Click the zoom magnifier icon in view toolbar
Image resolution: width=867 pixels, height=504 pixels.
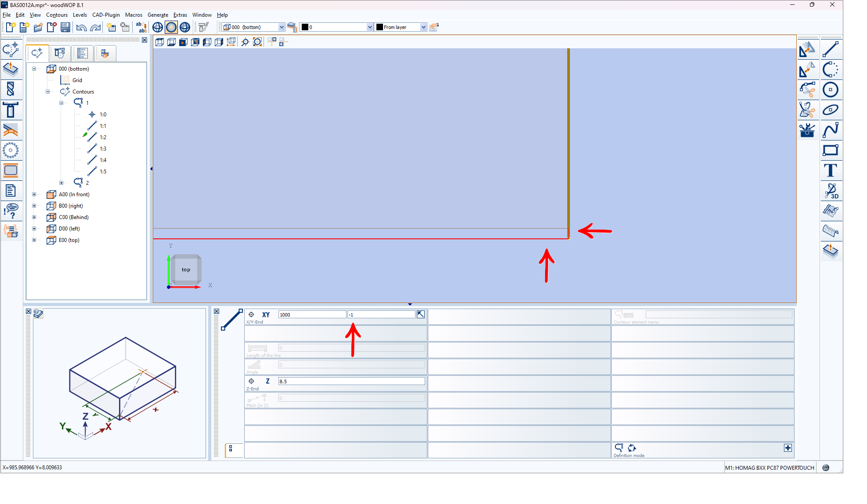click(x=245, y=42)
